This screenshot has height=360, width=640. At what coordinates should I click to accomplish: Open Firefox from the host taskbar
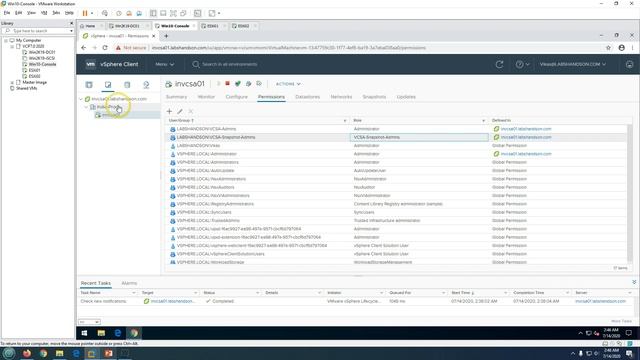27,353
